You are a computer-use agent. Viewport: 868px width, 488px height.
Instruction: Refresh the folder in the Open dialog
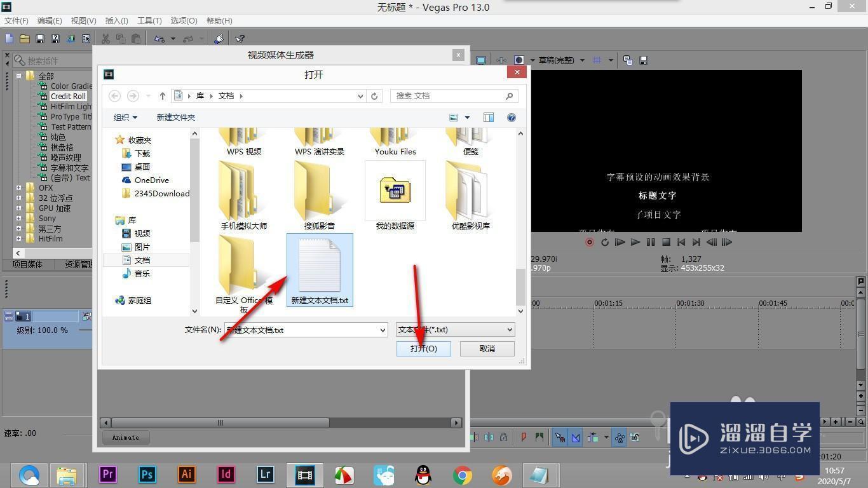pyautogui.click(x=374, y=96)
